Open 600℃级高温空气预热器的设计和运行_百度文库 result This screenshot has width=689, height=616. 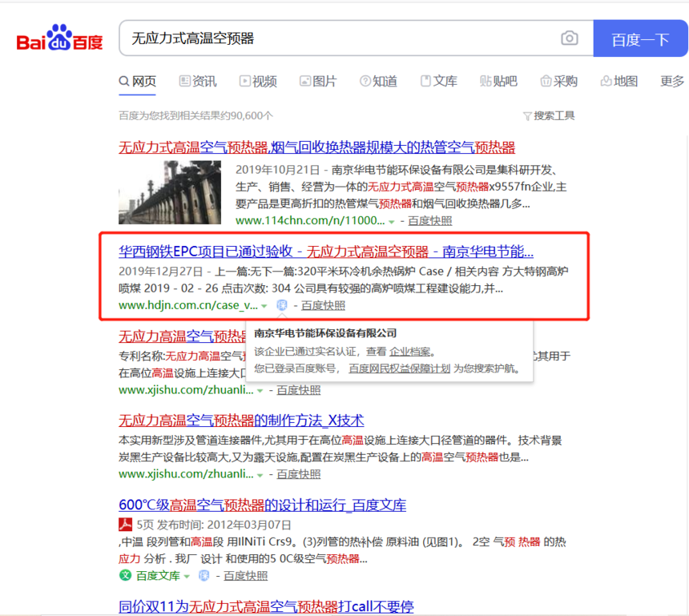(x=262, y=505)
